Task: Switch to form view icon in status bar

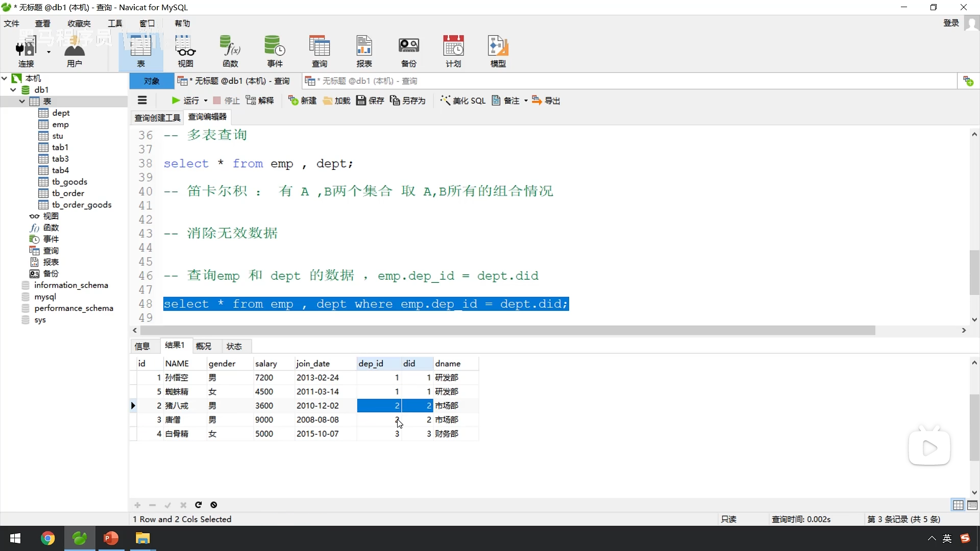Action: click(972, 505)
